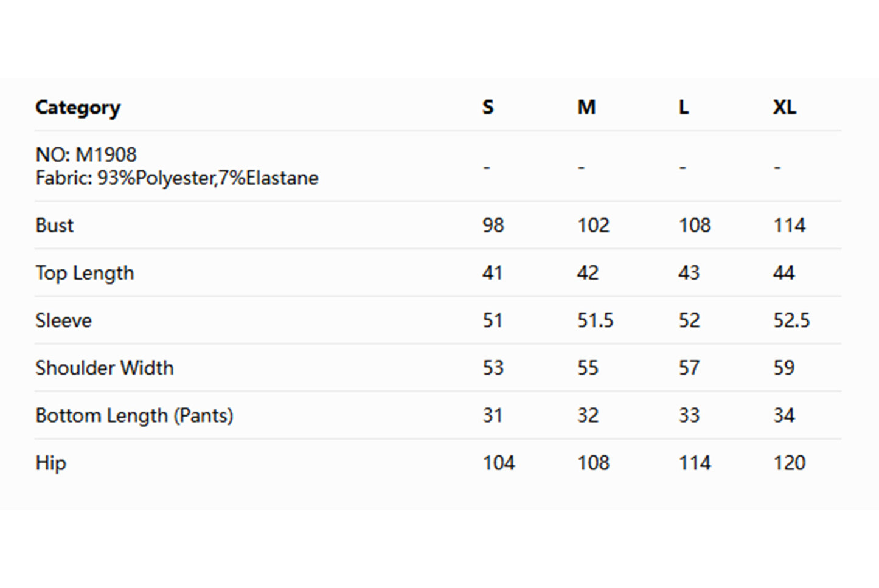
Task: Click the Hip row label
Action: (x=50, y=463)
